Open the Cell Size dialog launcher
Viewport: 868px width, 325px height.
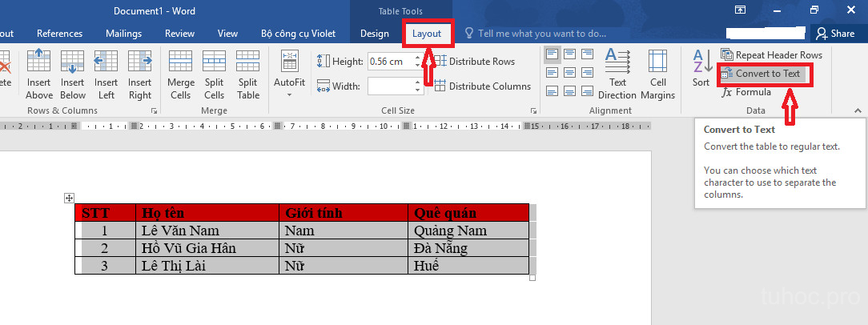[x=533, y=111]
